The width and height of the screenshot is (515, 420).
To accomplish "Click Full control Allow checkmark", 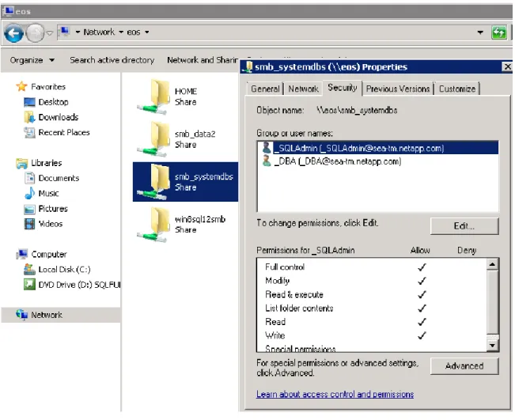I will click(422, 267).
